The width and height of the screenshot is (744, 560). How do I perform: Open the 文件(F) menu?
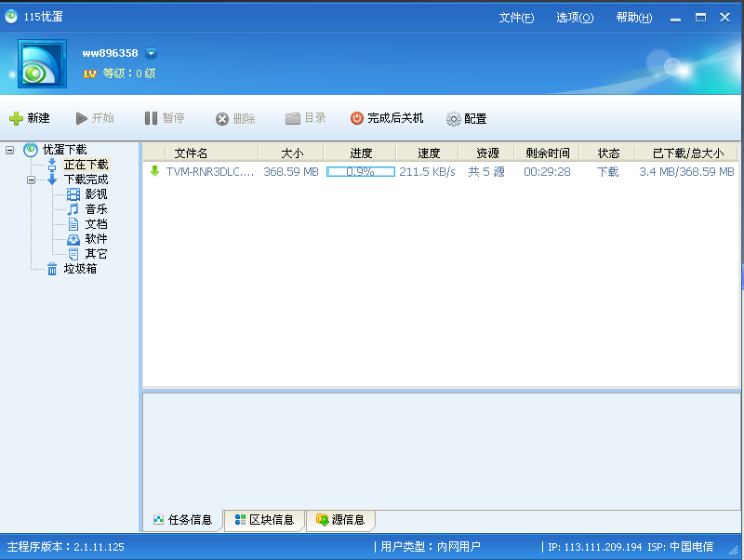(516, 18)
